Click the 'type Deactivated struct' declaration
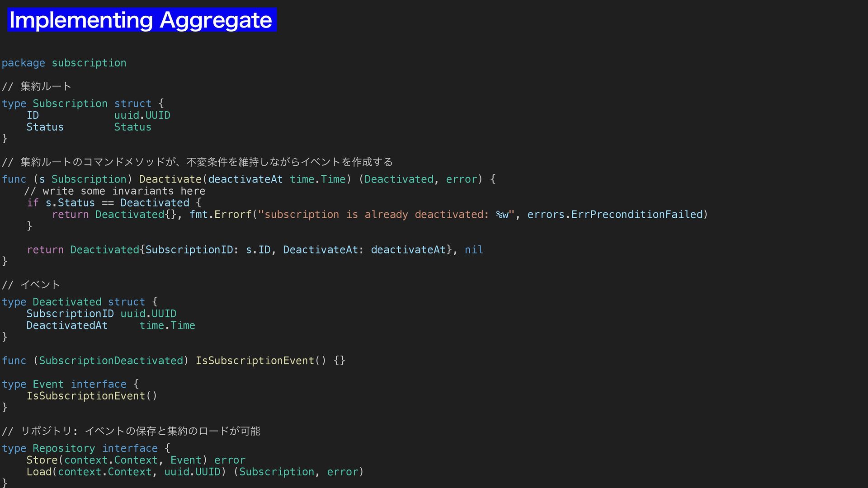868x488 pixels. pyautogui.click(x=73, y=302)
